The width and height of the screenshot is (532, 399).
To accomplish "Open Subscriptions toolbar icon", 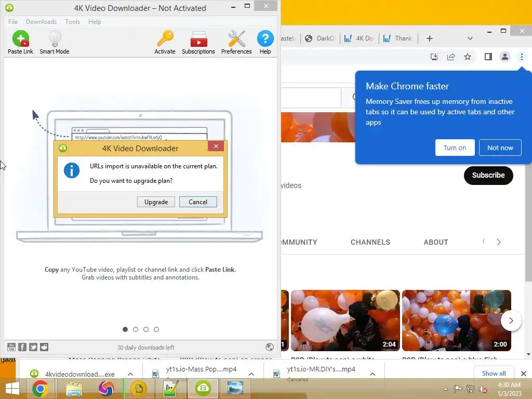I will 198,42.
